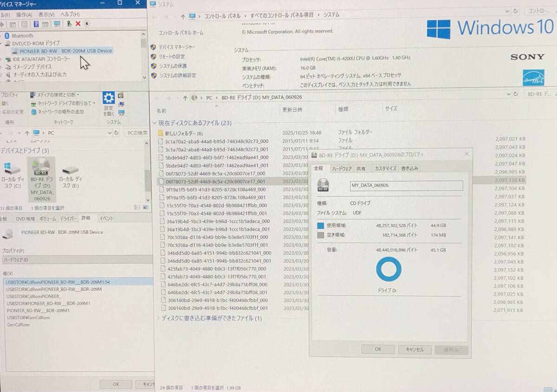The width and height of the screenshot is (557, 392).
Task: Select file 06f78073-52df-4469-8c5a-c20c6007ce17_001
Action: 215,181
